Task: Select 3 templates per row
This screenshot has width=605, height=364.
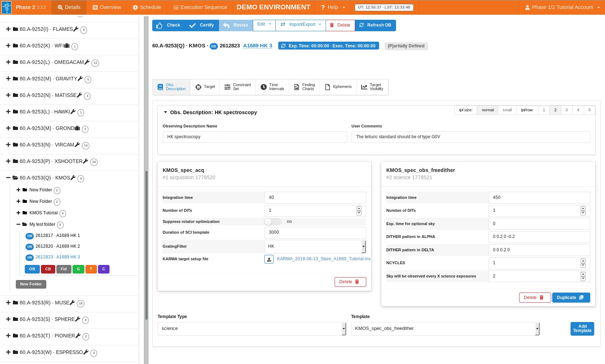Action: [x=567, y=110]
